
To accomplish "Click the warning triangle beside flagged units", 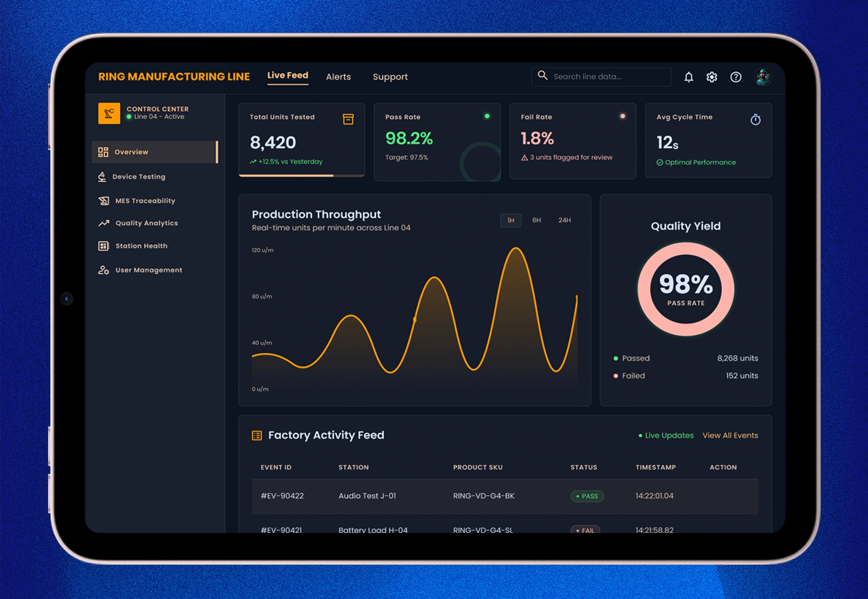I will (524, 158).
